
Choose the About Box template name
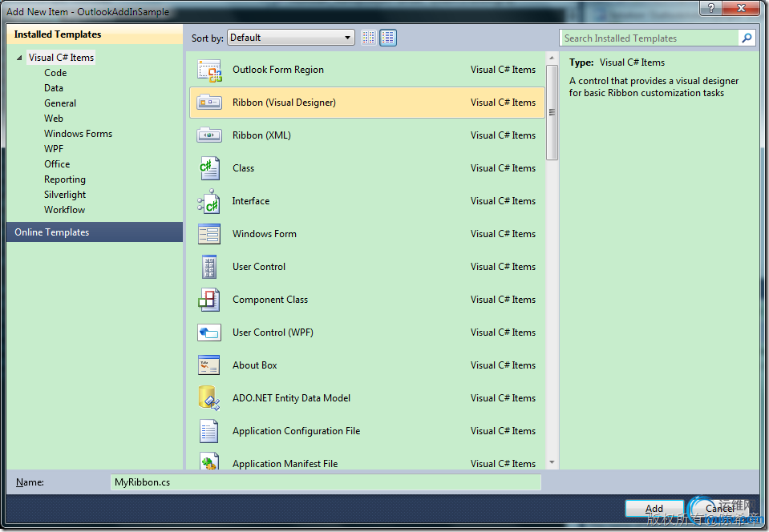pyautogui.click(x=254, y=365)
